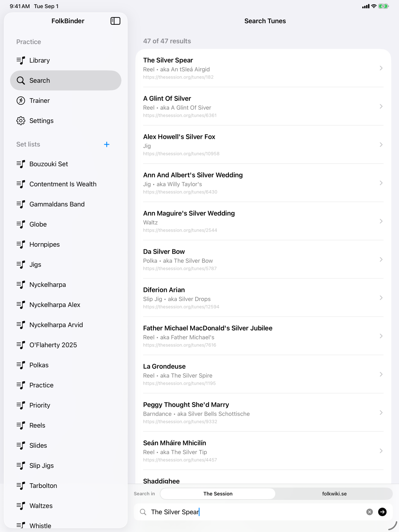This screenshot has height=532, width=399.
Task: Click the magnifying glass in search field
Action: click(143, 512)
